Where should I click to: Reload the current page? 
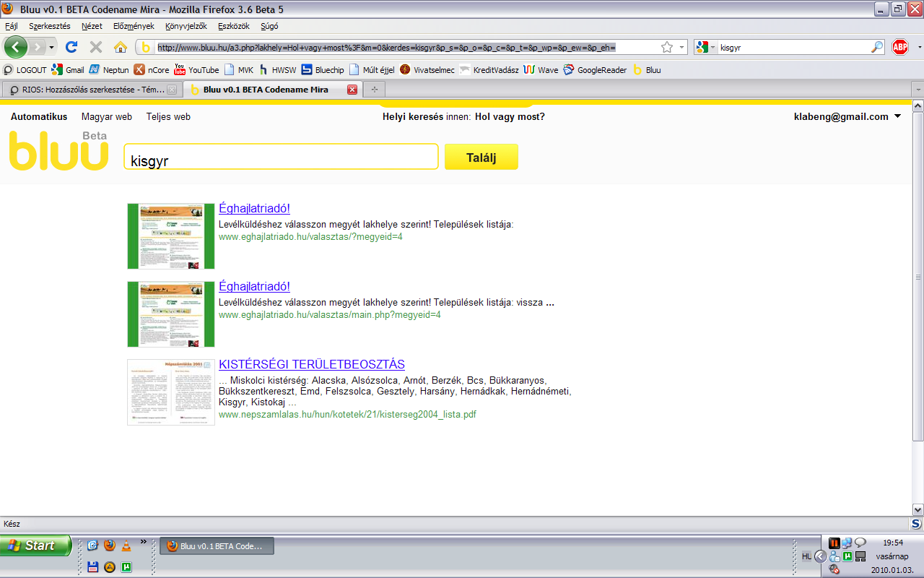point(71,47)
